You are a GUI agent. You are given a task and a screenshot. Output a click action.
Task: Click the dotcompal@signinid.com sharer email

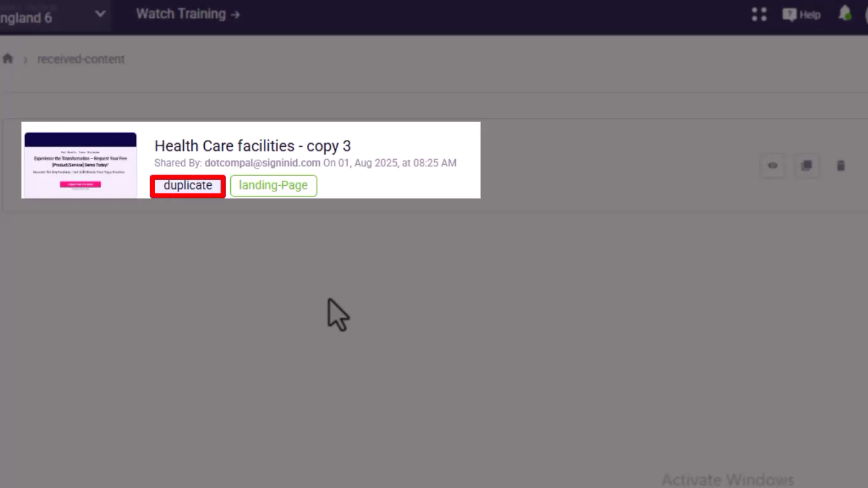click(x=263, y=163)
